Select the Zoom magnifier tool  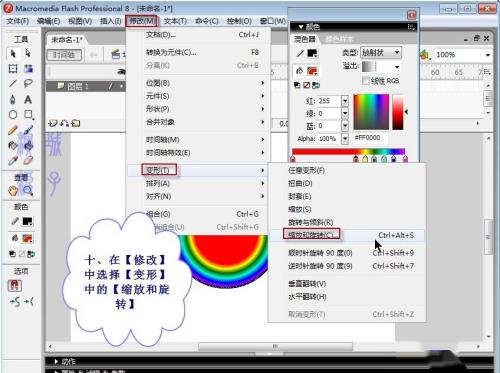tap(28, 191)
